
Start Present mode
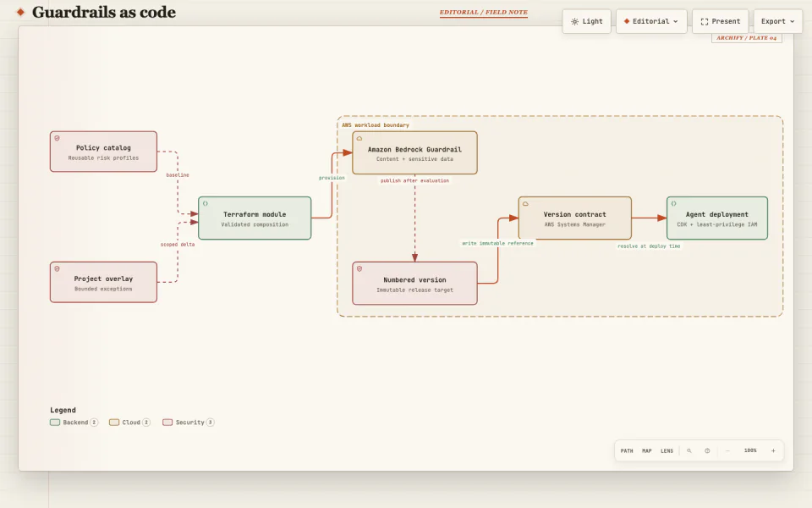pos(721,21)
